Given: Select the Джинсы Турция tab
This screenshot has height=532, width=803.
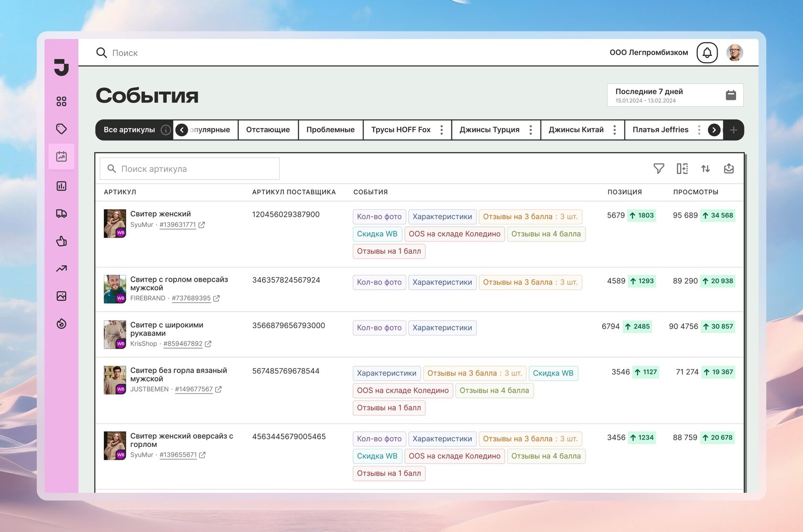Looking at the screenshot, I should point(489,130).
